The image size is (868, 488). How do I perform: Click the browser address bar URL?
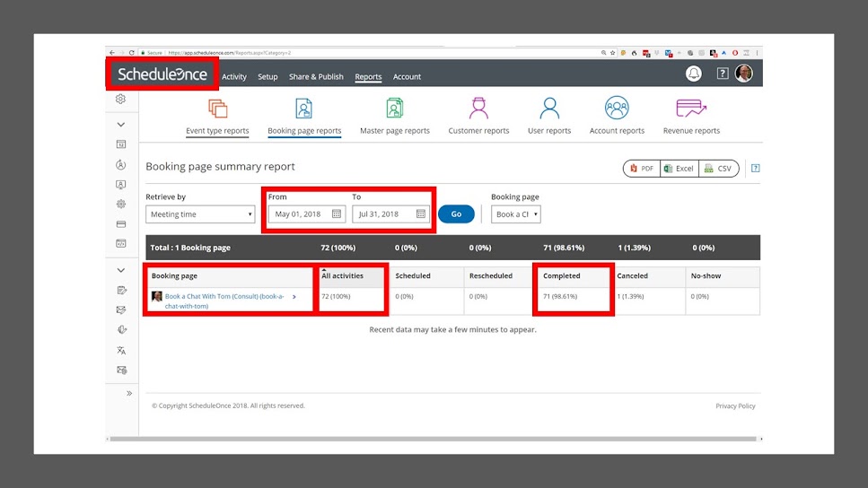click(229, 53)
